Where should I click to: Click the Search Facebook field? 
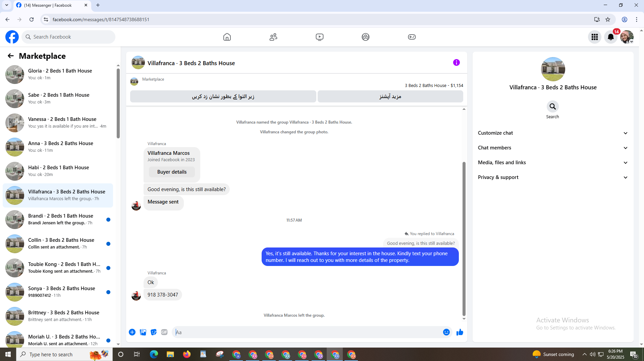point(68,37)
